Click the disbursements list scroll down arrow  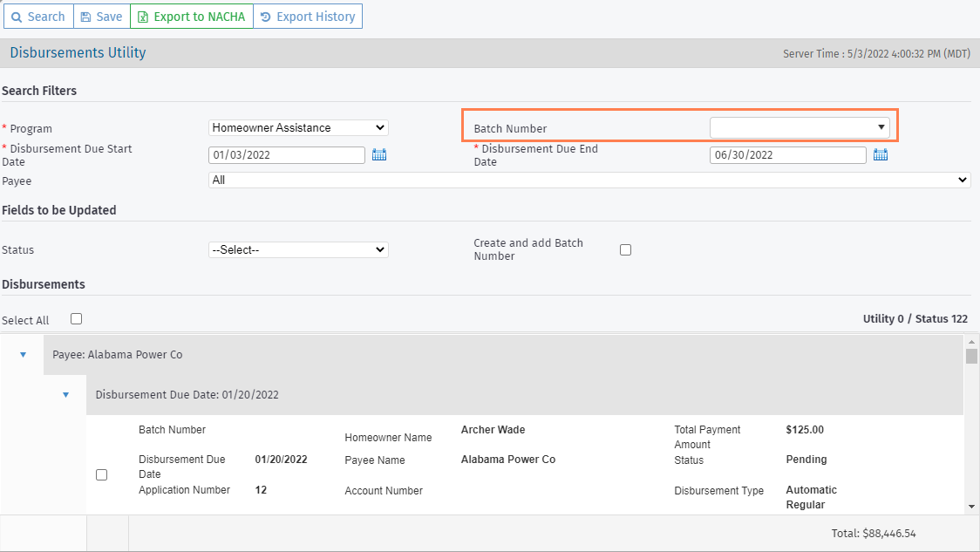[x=971, y=507]
